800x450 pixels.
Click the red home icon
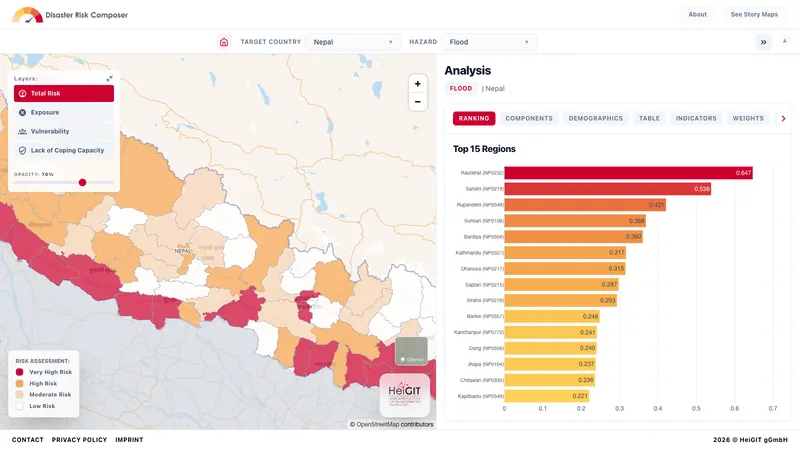224,42
